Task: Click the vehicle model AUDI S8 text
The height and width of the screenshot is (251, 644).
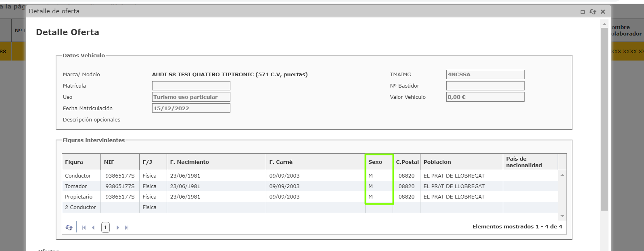Action: point(230,74)
